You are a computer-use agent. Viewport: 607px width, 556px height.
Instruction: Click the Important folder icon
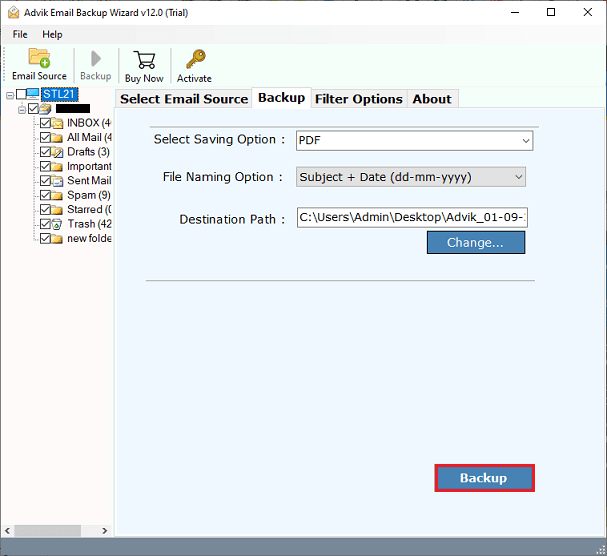point(57,166)
